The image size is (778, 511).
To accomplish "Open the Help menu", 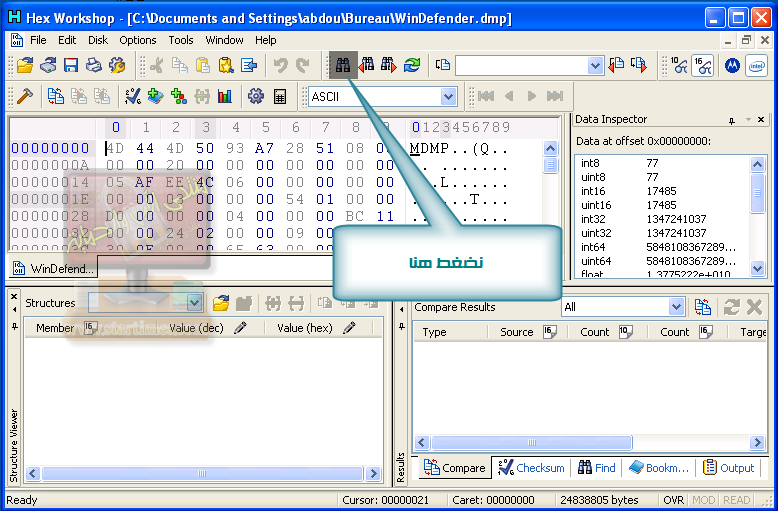I will tap(265, 40).
